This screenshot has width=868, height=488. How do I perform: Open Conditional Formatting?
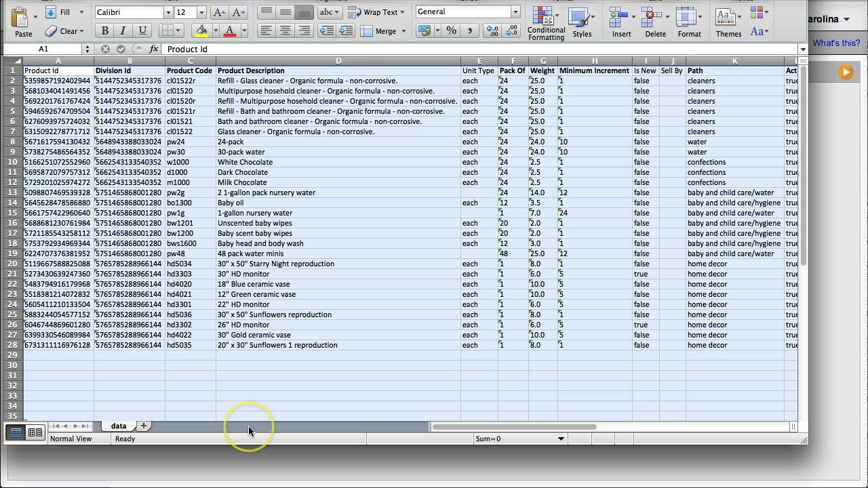pyautogui.click(x=546, y=23)
